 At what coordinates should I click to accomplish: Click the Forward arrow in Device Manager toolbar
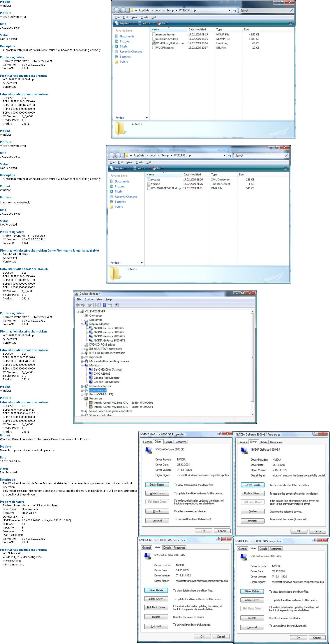point(83,305)
